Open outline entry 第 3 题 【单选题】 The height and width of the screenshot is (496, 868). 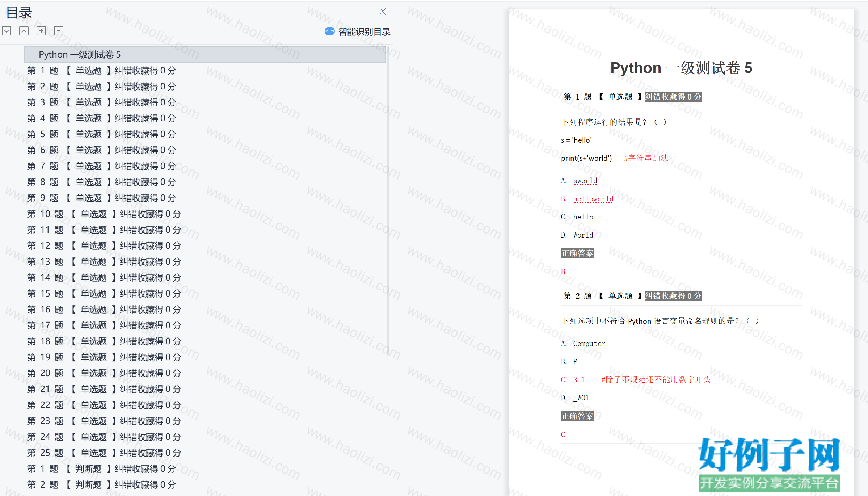pos(102,102)
